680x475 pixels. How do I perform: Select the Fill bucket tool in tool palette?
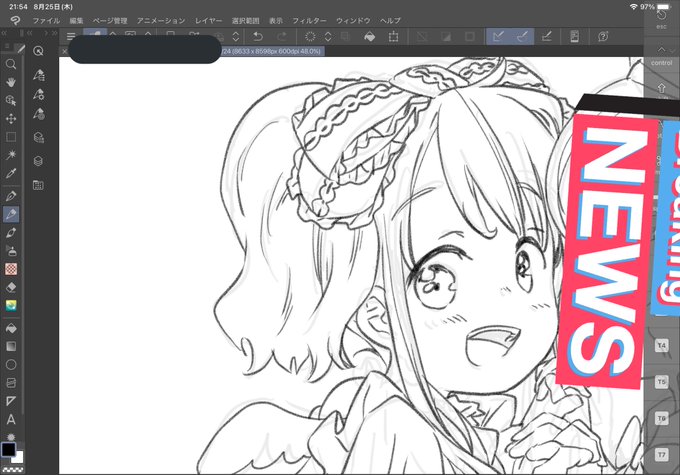point(11,328)
